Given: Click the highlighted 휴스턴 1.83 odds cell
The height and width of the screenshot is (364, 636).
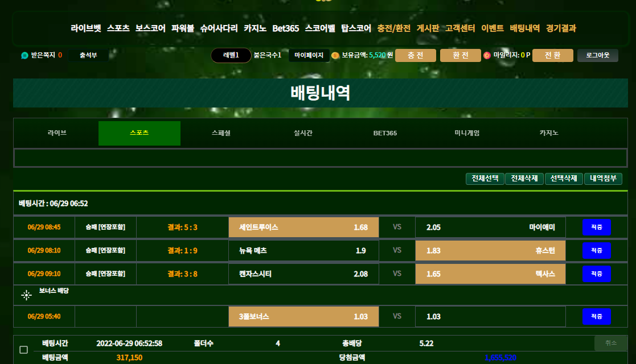Looking at the screenshot, I should click(490, 251).
